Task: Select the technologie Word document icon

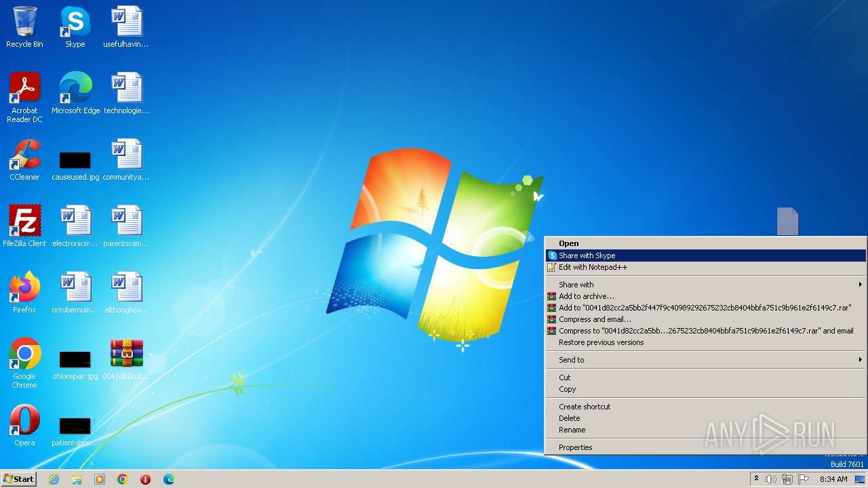Action: coord(126,94)
